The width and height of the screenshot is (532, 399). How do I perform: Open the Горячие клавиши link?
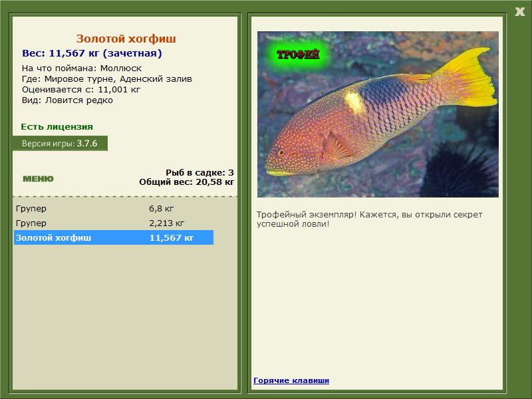click(x=291, y=380)
